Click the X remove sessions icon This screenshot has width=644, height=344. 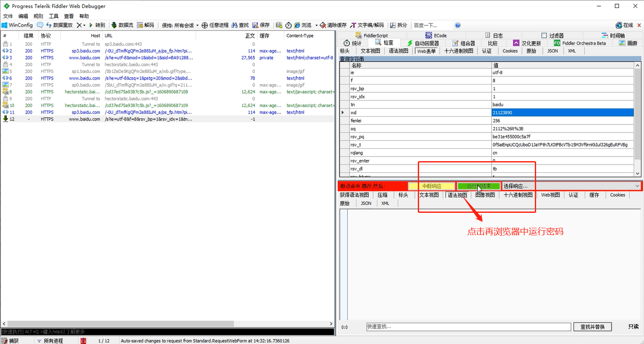(79, 25)
